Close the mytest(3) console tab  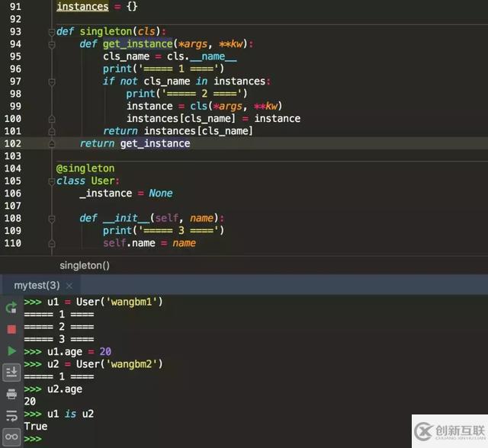tap(69, 286)
